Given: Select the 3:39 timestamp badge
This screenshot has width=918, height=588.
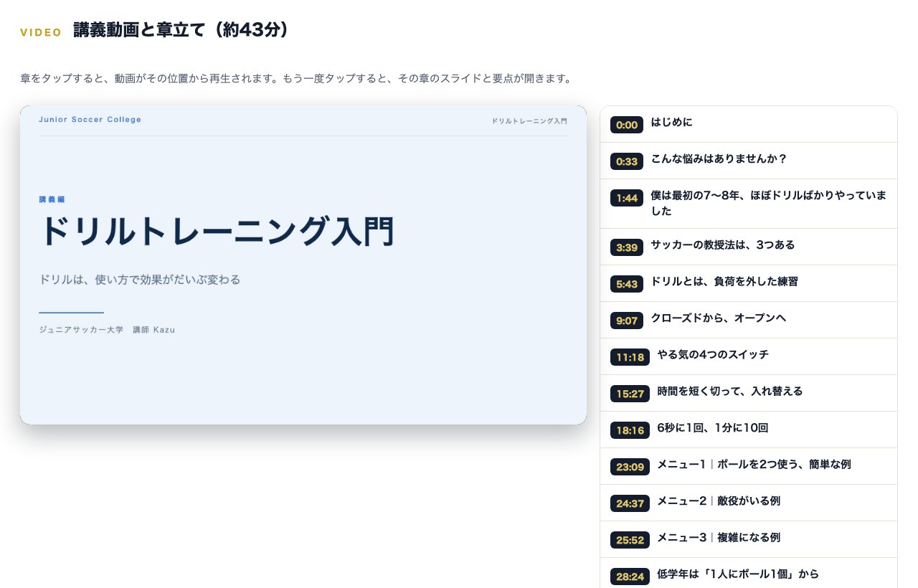Looking at the screenshot, I should pos(627,247).
